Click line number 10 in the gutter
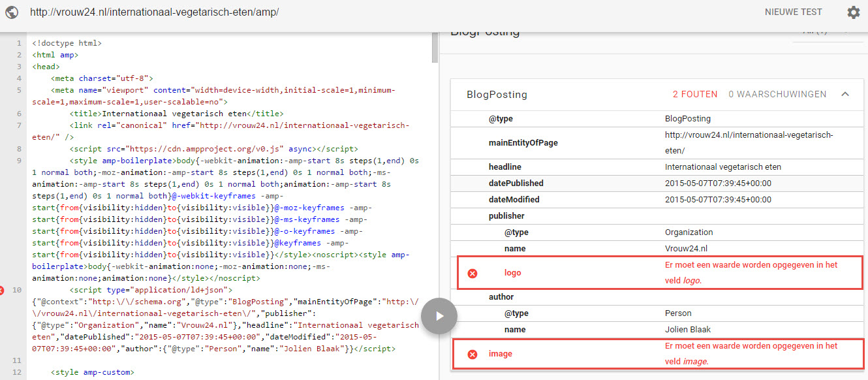This screenshot has height=380, width=868. click(x=17, y=290)
